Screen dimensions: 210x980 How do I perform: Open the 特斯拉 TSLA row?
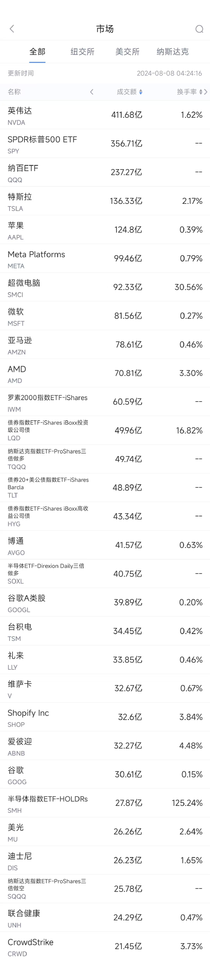(105, 201)
